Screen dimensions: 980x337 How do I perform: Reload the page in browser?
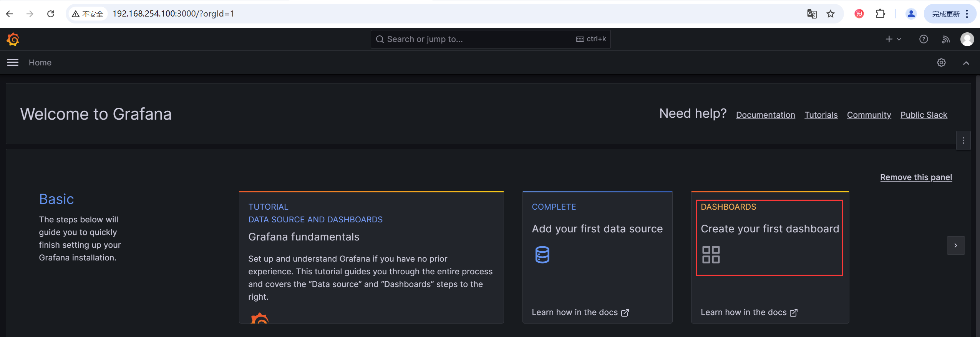tap(51, 14)
